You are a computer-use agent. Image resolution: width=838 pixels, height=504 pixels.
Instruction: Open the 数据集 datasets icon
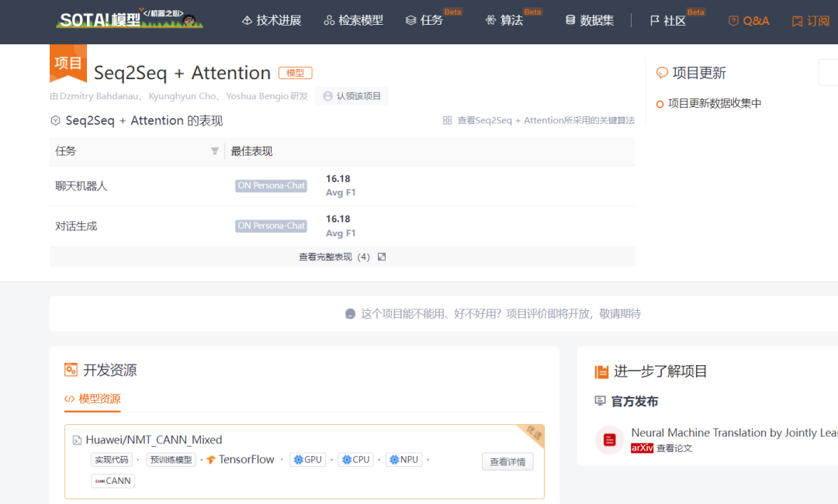tap(572, 19)
